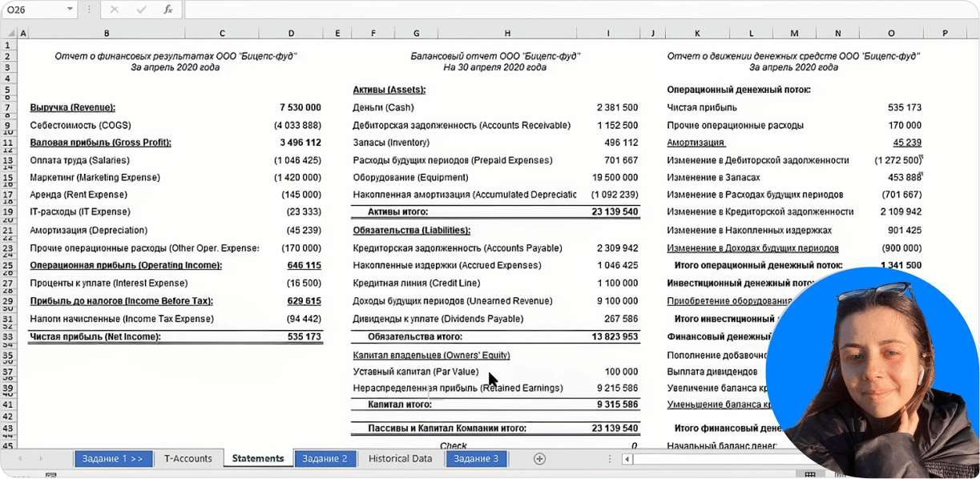
Task: Select the Statements sheet tab
Action: click(x=258, y=459)
